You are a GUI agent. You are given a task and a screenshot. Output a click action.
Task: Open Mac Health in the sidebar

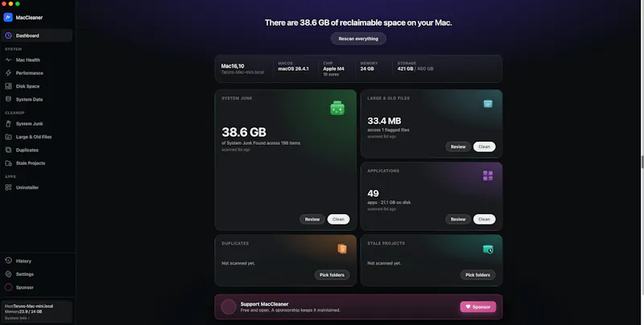pos(36,60)
